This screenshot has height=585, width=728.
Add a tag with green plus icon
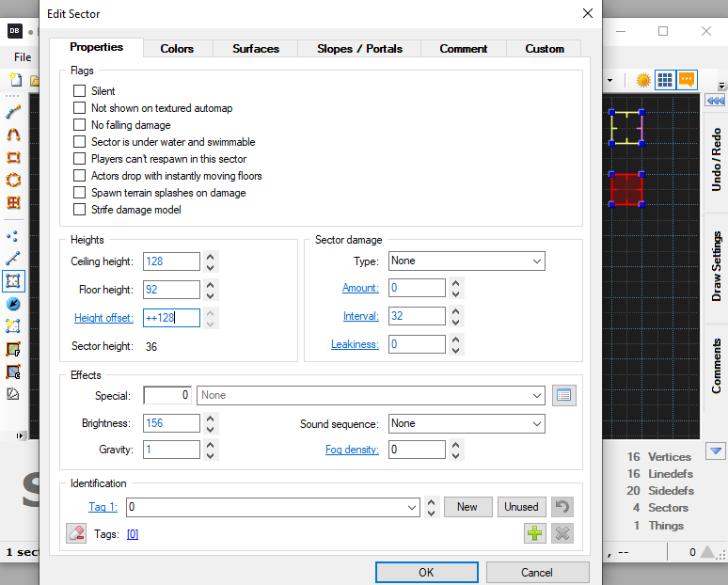(x=535, y=533)
